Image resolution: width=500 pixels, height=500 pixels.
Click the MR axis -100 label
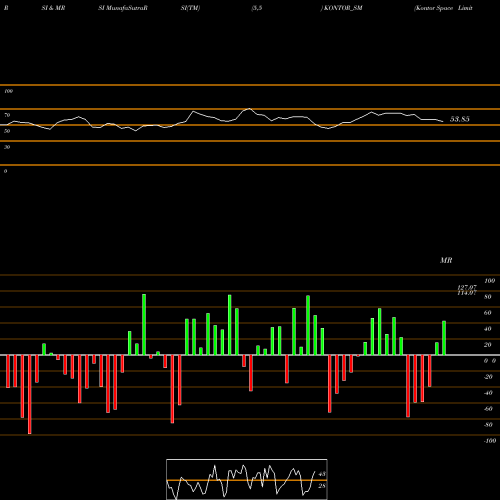tap(490, 441)
